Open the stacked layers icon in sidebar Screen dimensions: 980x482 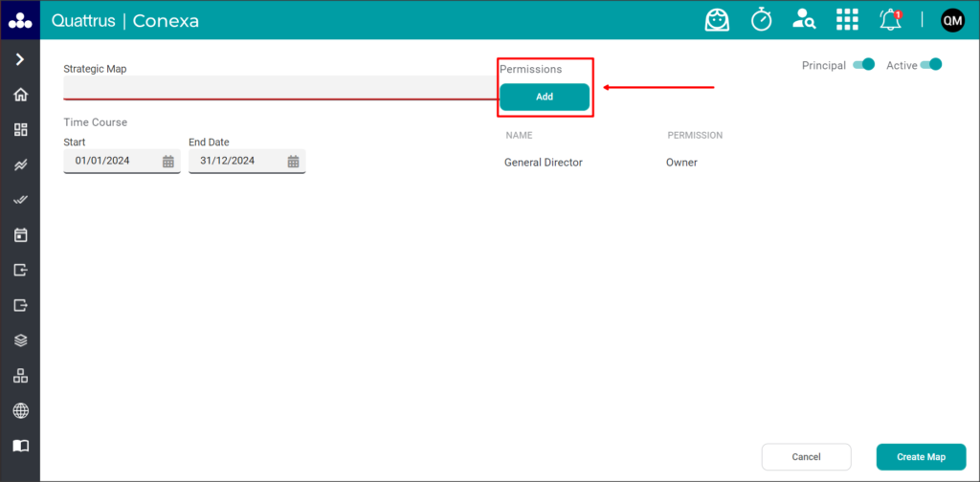coord(21,340)
